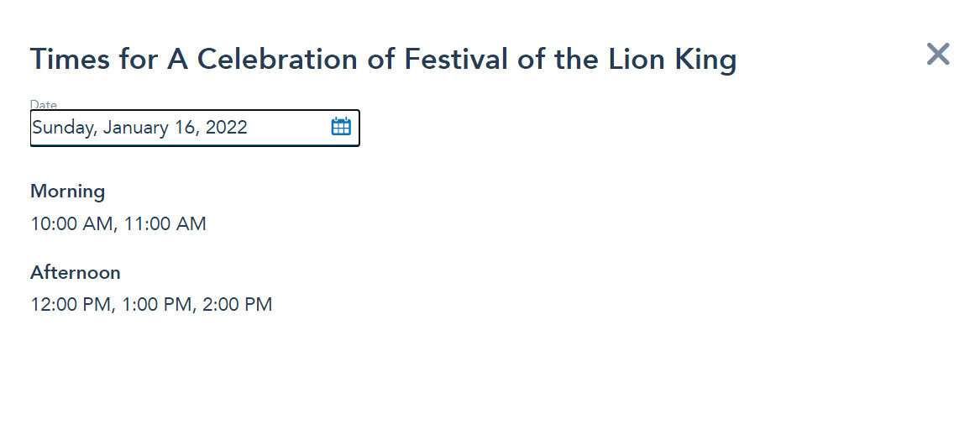The width and height of the screenshot is (980, 425).
Task: Click the year 2022 in date field
Action: (x=228, y=128)
